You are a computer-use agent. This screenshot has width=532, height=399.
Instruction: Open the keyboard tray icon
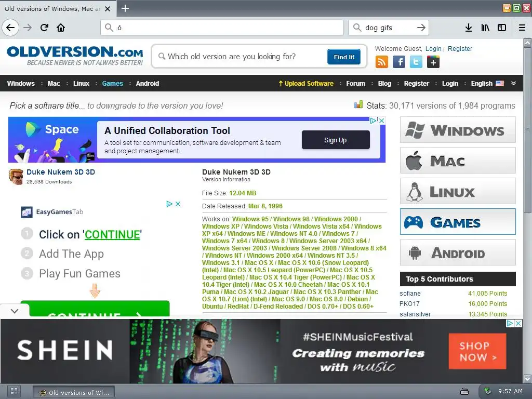point(464,392)
